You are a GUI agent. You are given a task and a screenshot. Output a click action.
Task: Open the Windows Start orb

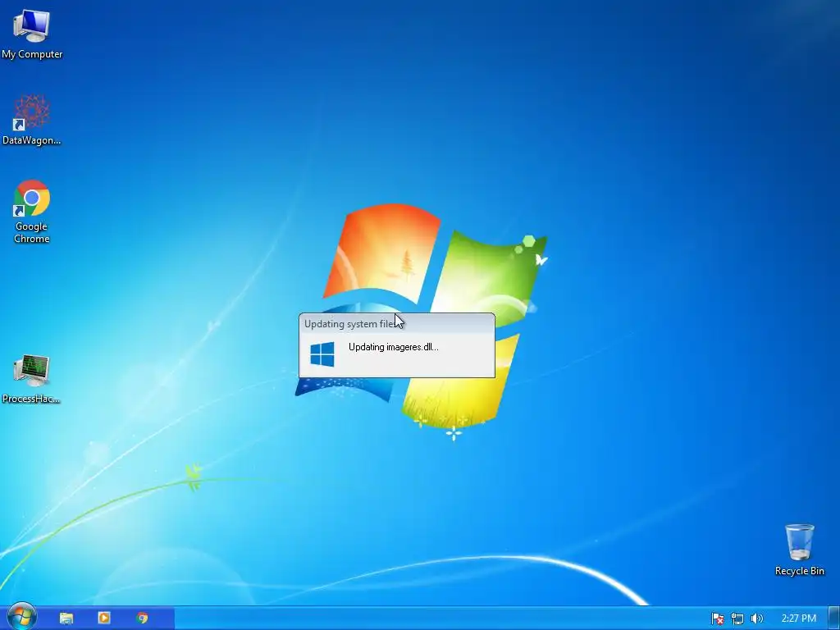pyautogui.click(x=22, y=617)
